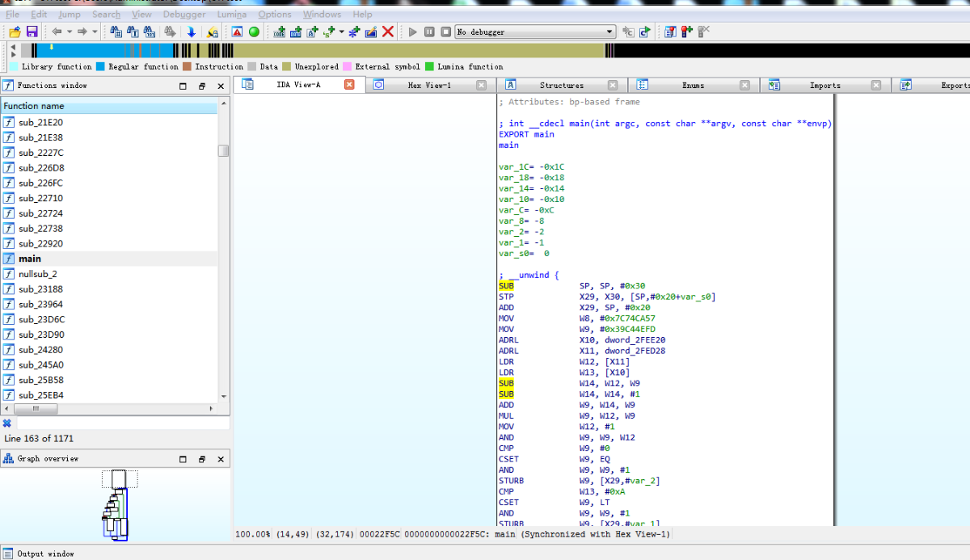Click the red X delete icon
The image size is (970, 560).
coord(388,32)
